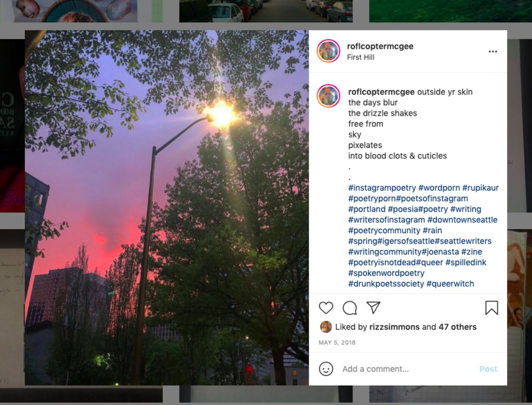The image size is (532, 405).
Task: Share post using the paper plane icon
Action: (373, 308)
